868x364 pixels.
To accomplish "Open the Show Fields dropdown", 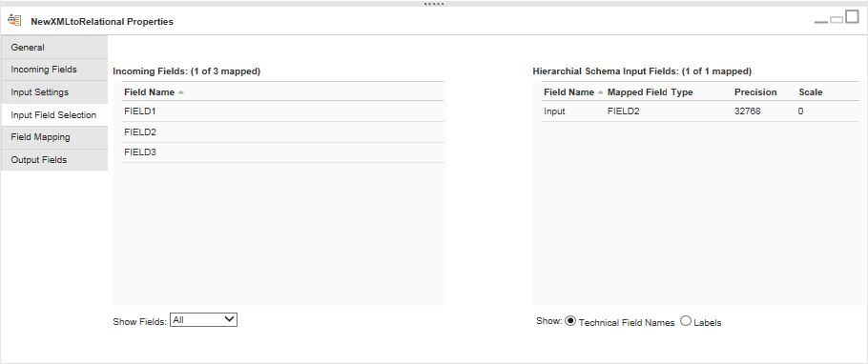I will coord(204,320).
